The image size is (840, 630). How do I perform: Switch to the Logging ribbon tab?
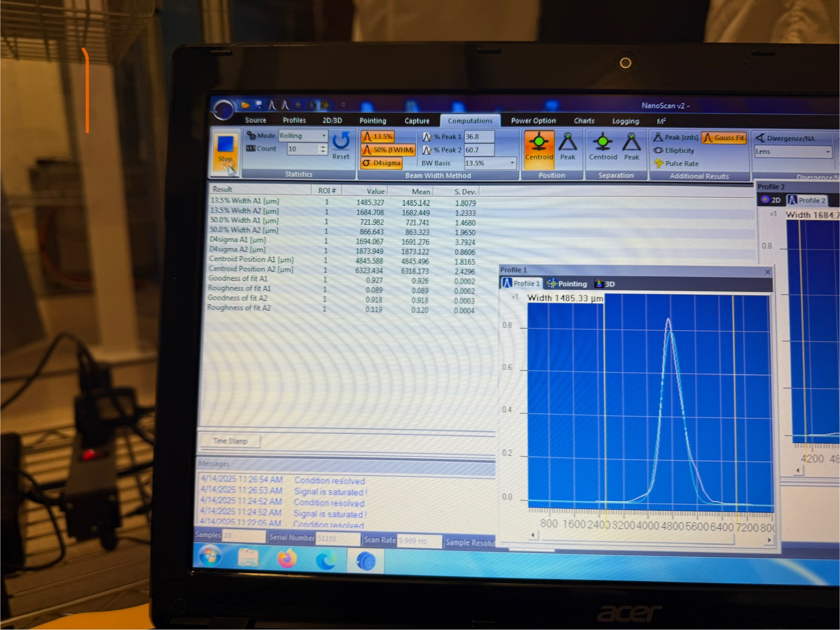(x=626, y=121)
